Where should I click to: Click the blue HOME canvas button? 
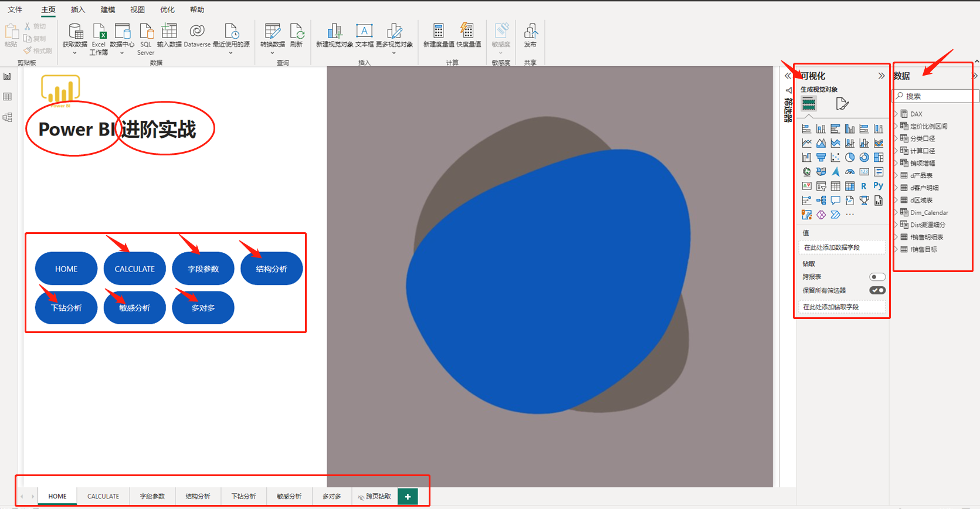(66, 269)
